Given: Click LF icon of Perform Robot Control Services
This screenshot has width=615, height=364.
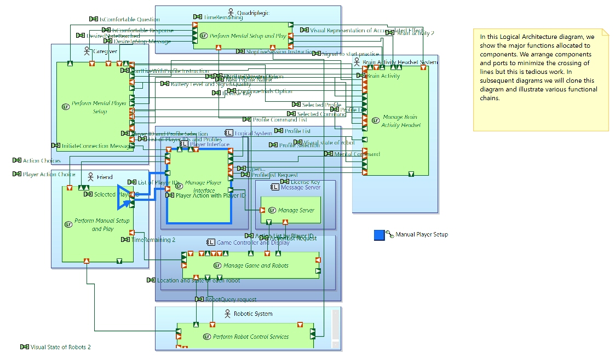Looking at the screenshot, I should (207, 337).
